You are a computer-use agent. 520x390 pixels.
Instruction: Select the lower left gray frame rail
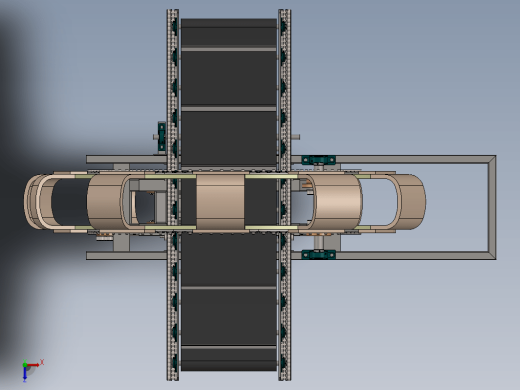pyautogui.click(x=126, y=256)
